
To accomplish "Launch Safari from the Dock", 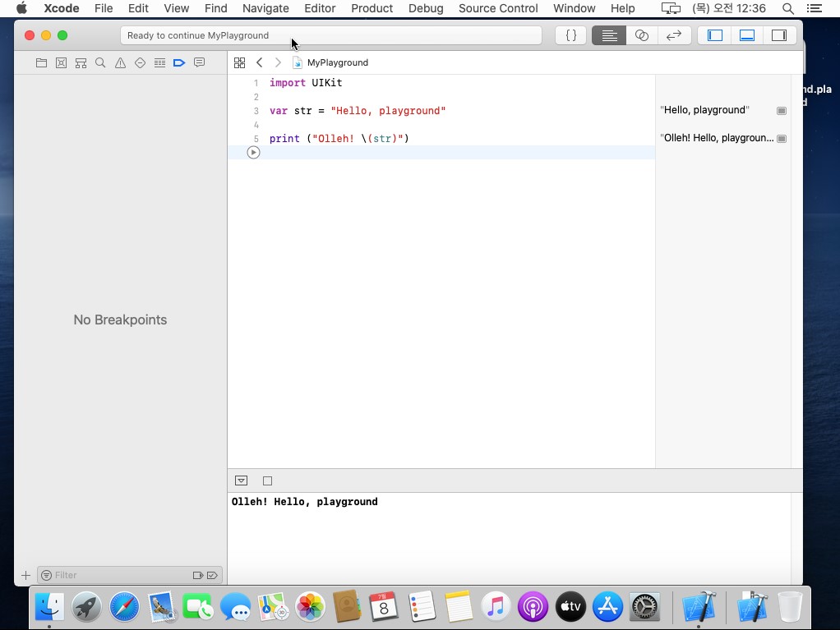I will pos(124,606).
